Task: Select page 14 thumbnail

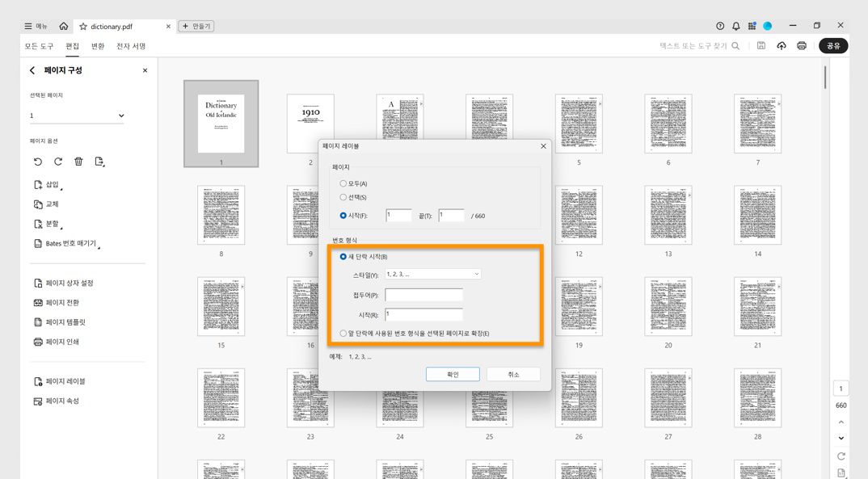Action: pyautogui.click(x=757, y=215)
